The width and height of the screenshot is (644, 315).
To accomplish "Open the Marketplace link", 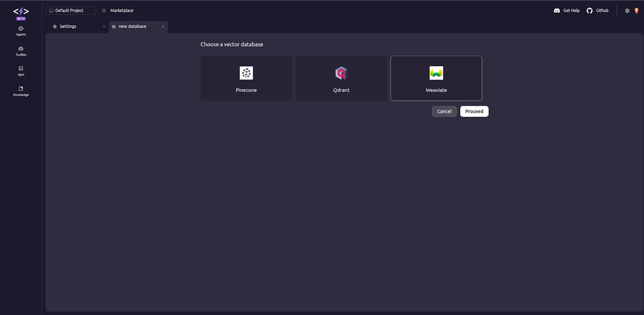I will click(x=121, y=11).
